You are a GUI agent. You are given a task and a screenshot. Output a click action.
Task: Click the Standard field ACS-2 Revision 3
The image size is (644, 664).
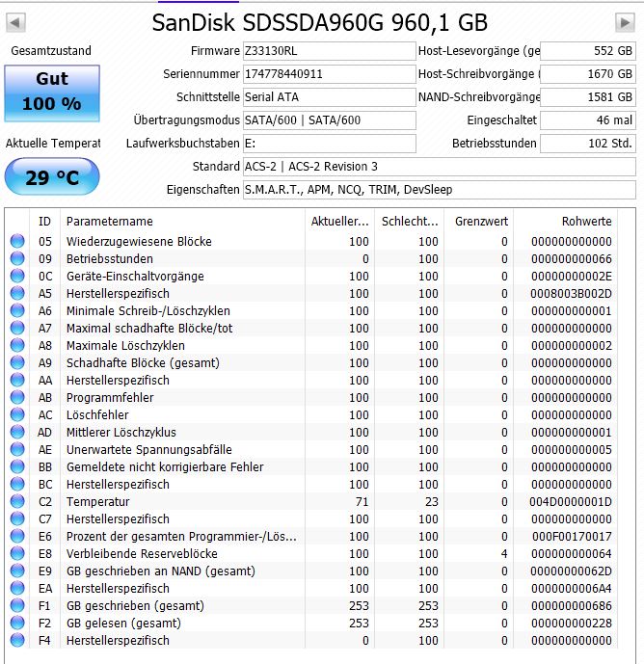440,167
